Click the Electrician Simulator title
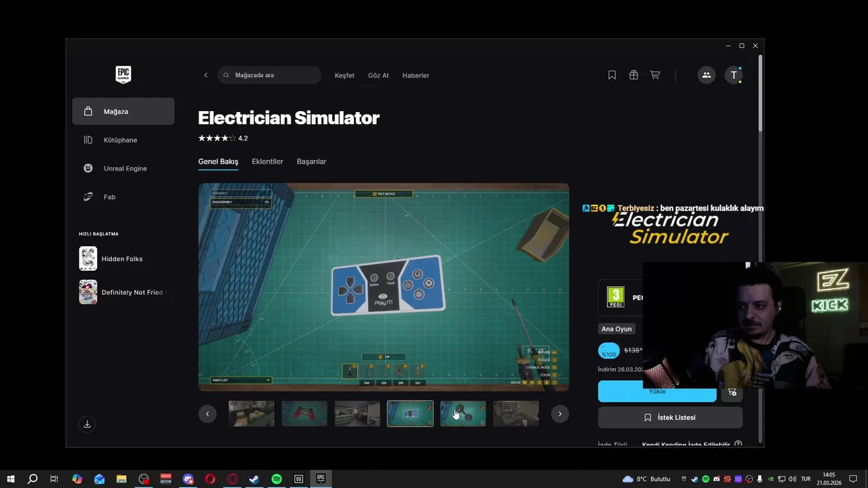 289,118
